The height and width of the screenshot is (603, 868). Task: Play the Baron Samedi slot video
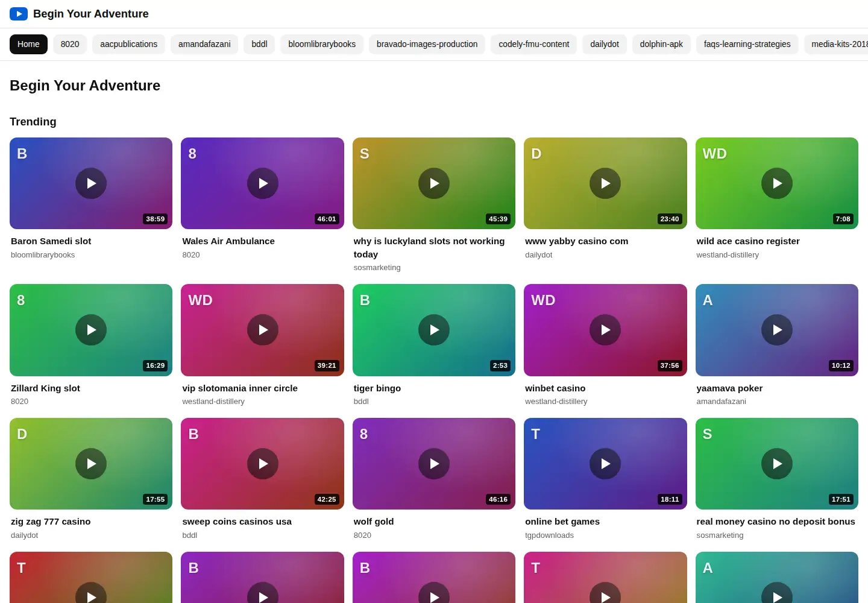[x=91, y=183]
